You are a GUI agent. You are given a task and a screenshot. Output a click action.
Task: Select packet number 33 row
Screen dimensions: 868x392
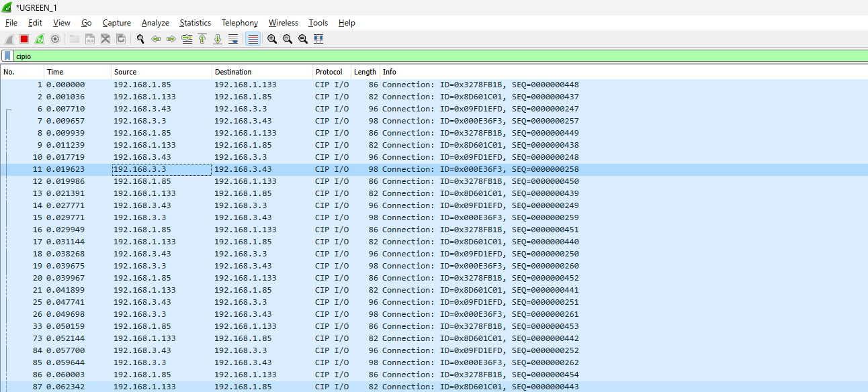434,326
